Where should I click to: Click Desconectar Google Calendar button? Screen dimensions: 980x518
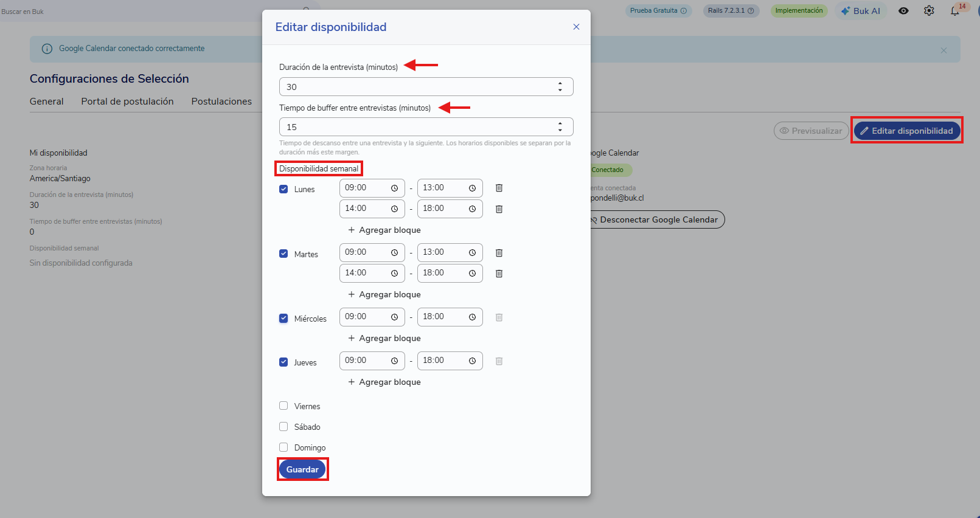pos(656,219)
